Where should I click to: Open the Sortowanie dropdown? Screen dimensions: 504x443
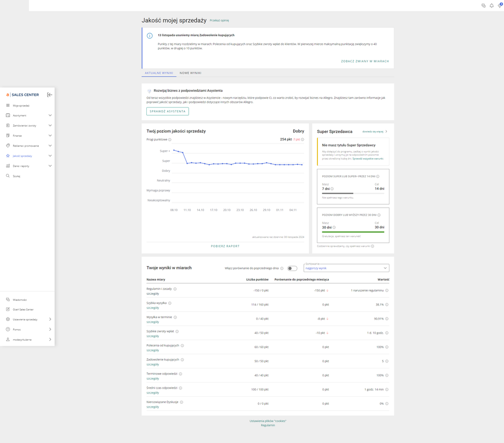pyautogui.click(x=346, y=268)
